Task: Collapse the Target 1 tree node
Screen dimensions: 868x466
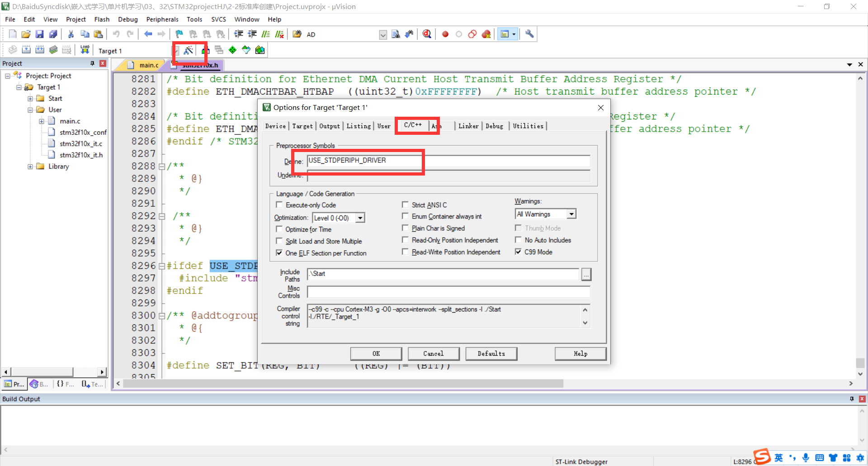Action: (x=19, y=87)
